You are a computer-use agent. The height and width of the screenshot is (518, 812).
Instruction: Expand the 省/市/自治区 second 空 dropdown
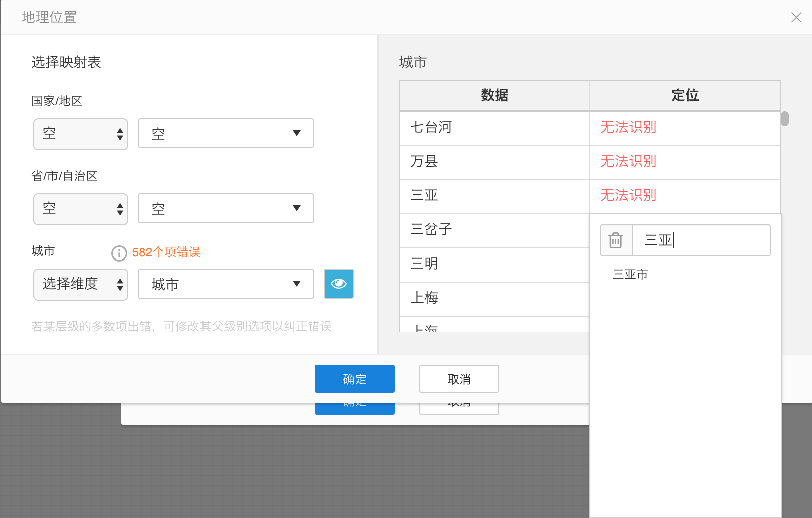[226, 209]
